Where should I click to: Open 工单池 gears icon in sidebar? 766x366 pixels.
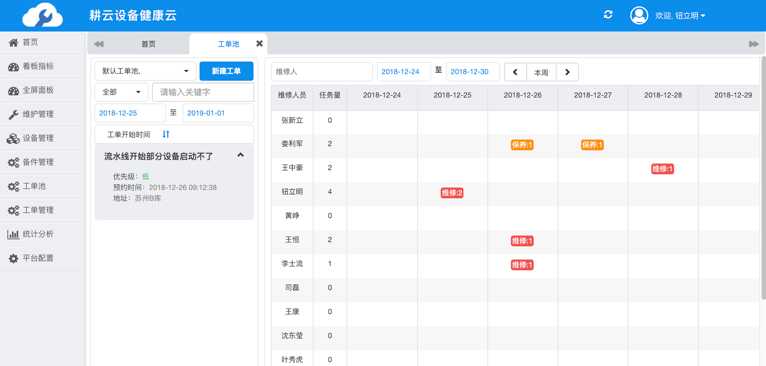click(x=14, y=187)
